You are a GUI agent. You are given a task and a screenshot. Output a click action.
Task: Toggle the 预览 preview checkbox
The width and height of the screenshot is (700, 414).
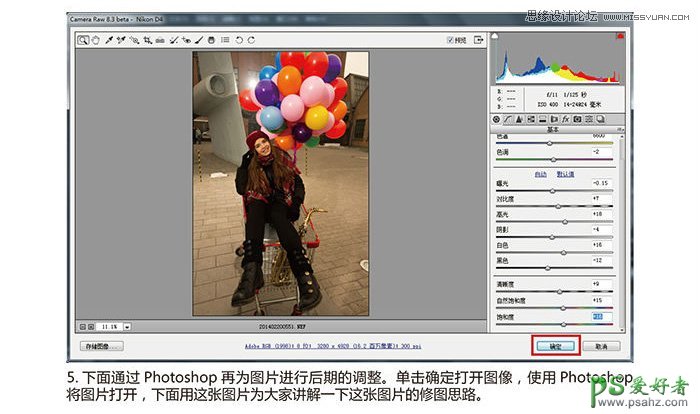tap(452, 41)
